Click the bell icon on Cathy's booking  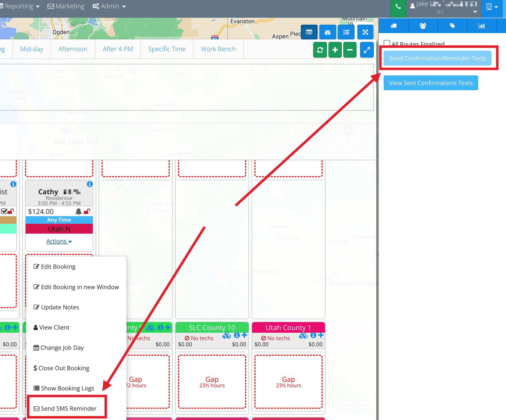tap(78, 211)
